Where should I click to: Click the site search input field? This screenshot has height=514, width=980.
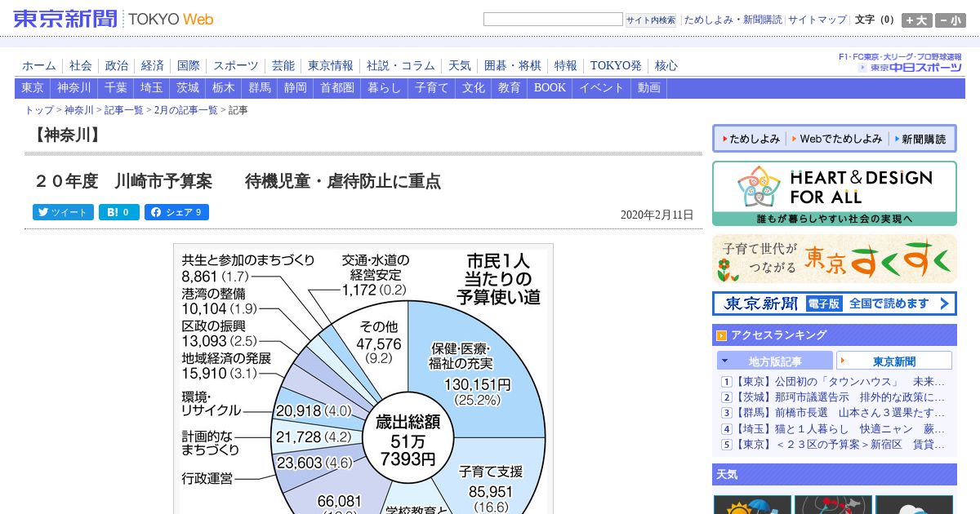(x=553, y=20)
